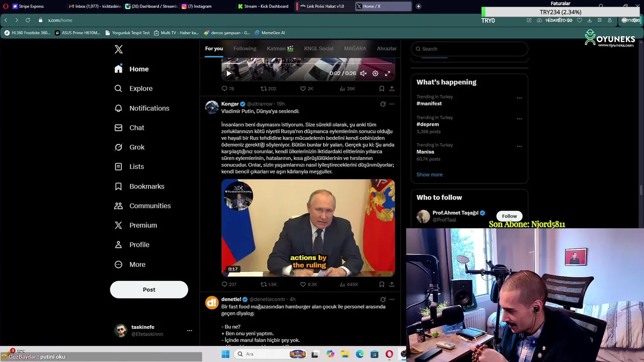Repost the top post with 202 reposts

(x=268, y=88)
